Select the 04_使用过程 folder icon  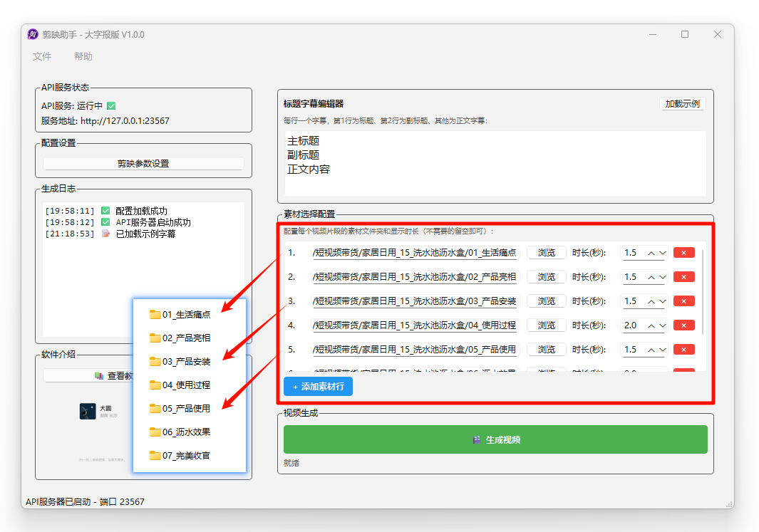click(155, 385)
